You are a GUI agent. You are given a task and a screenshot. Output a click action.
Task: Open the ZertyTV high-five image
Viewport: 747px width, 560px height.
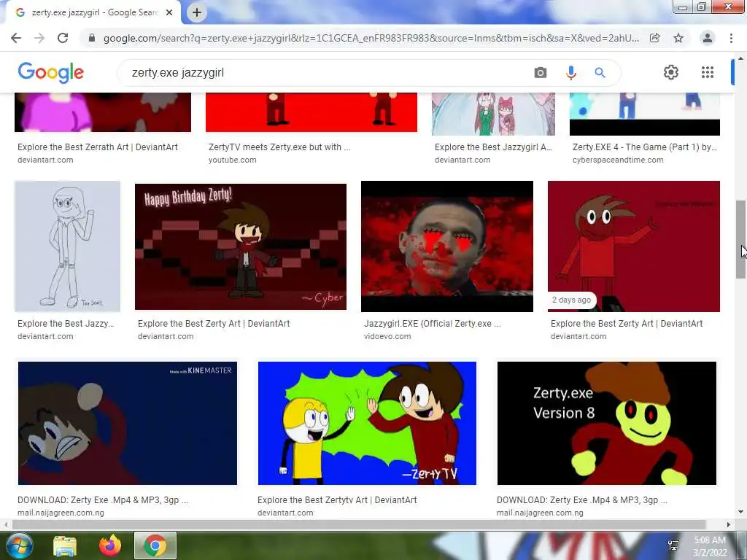367,423
